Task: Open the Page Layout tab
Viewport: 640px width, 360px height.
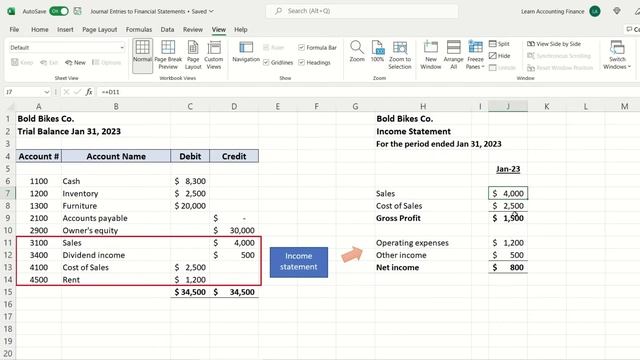Action: point(100,29)
